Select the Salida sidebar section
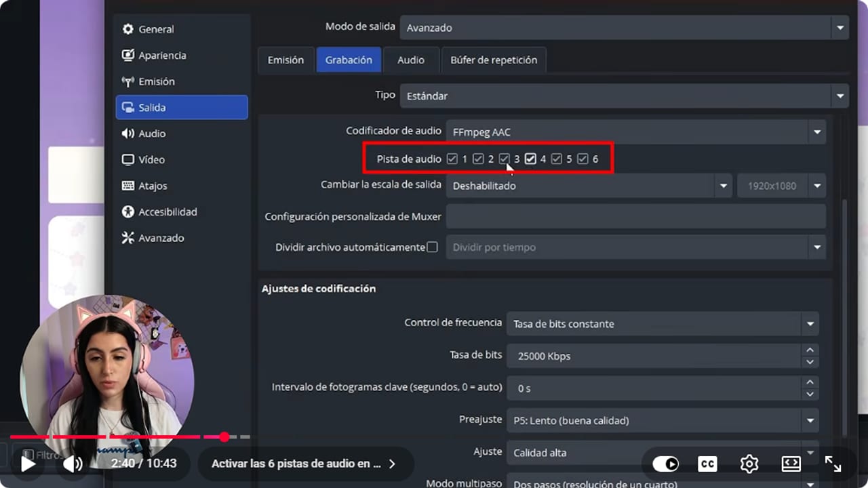This screenshot has height=488, width=868. click(182, 107)
